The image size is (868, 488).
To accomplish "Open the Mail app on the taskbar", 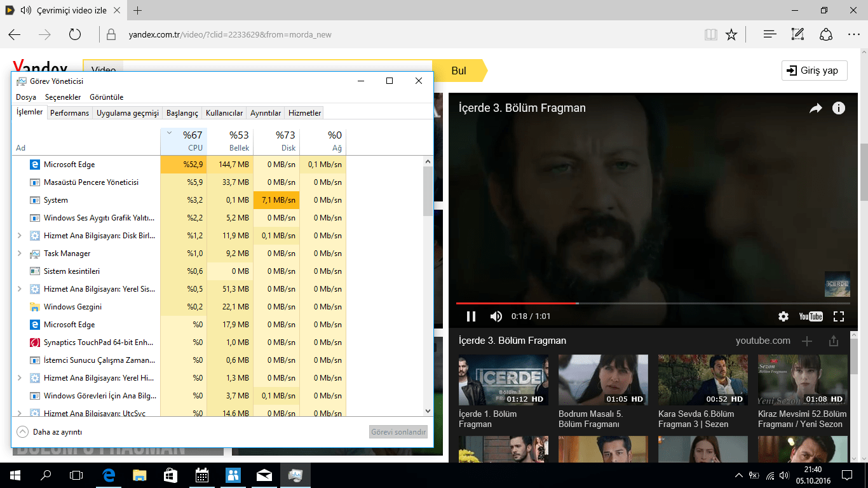I will [264, 475].
